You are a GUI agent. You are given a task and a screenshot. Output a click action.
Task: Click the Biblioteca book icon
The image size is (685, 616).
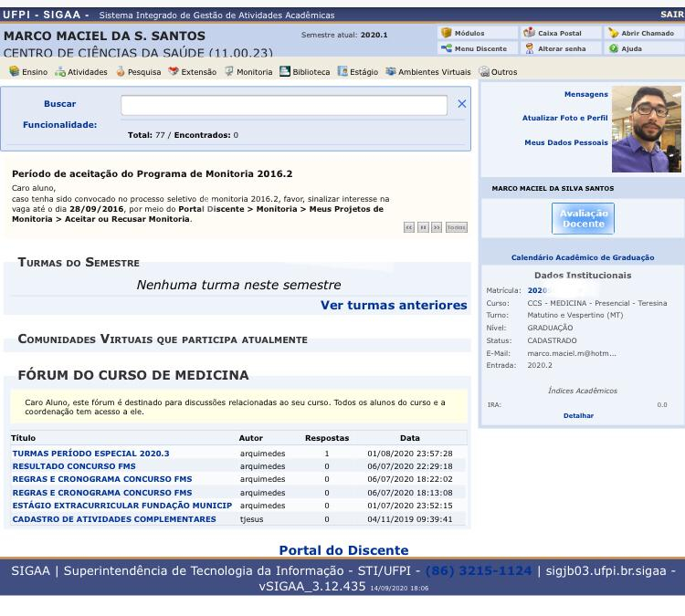[285, 71]
